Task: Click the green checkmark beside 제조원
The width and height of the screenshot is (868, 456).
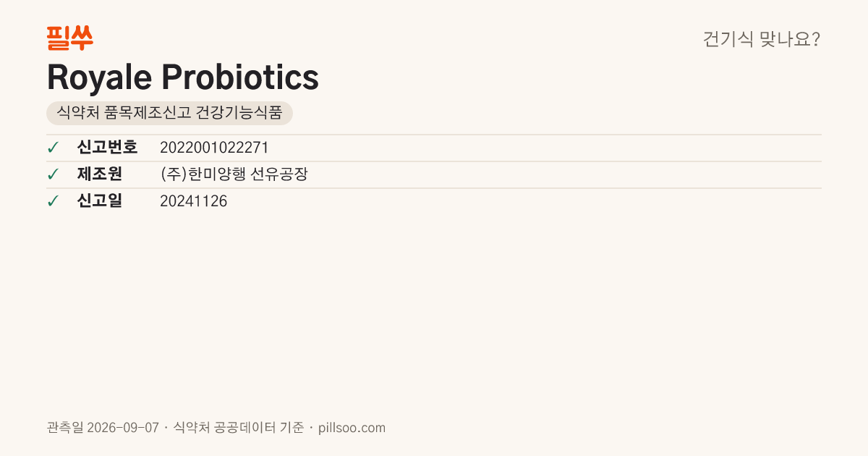Action: click(x=53, y=174)
